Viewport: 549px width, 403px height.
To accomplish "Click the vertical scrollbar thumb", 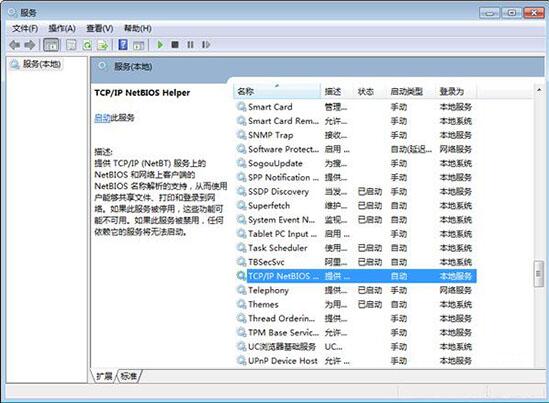I will (539, 274).
